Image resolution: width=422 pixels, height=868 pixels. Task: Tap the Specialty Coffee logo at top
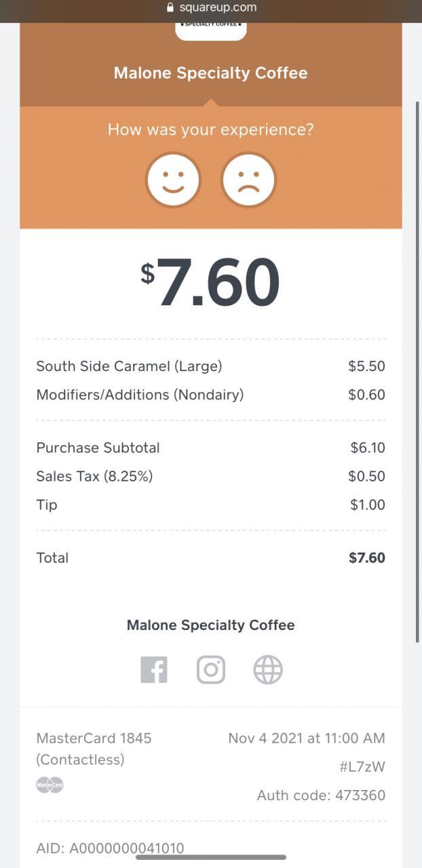tap(211, 28)
